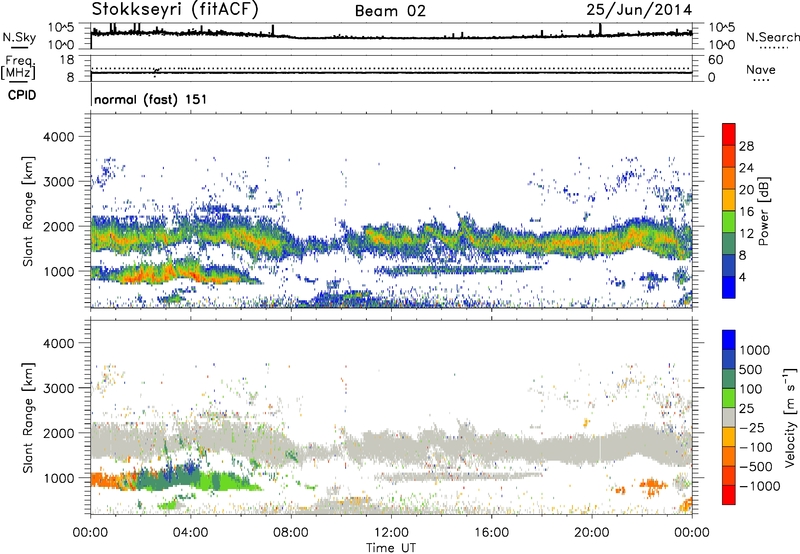Click the power panel 'Slant Range [km]' label

pos(28,211)
